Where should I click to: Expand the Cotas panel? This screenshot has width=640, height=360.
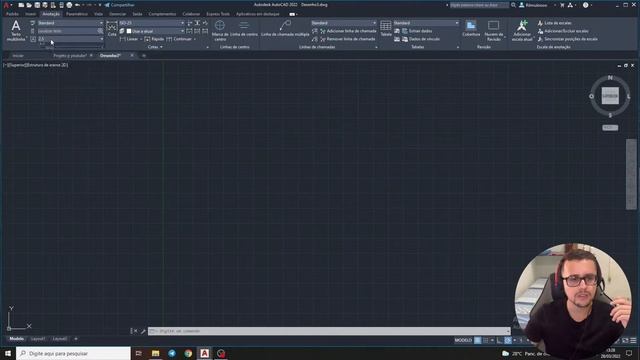point(155,47)
